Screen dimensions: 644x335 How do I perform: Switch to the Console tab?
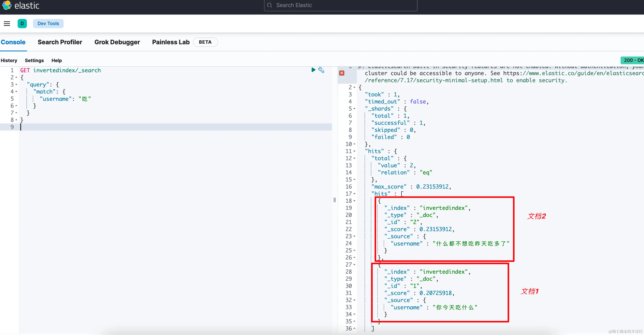pyautogui.click(x=13, y=42)
